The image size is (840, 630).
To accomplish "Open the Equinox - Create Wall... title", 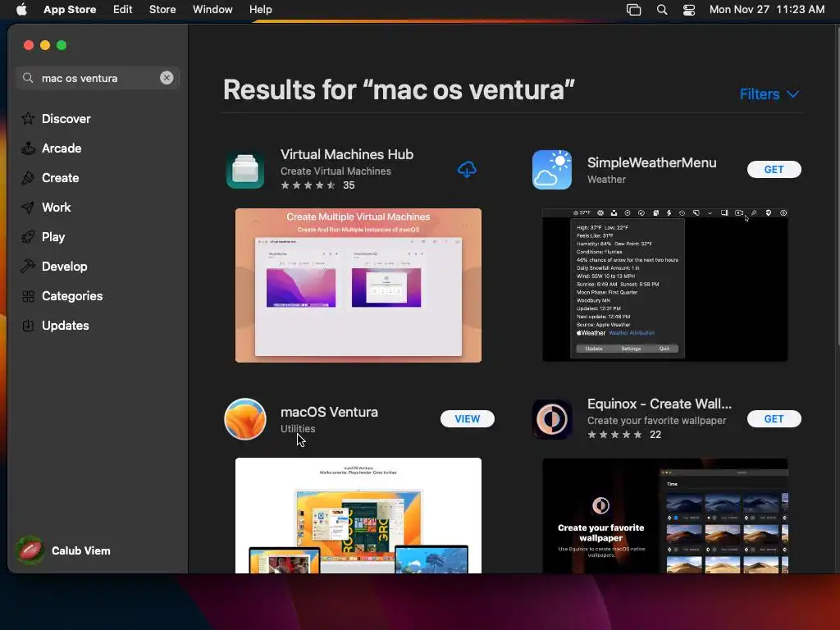I will [659, 404].
